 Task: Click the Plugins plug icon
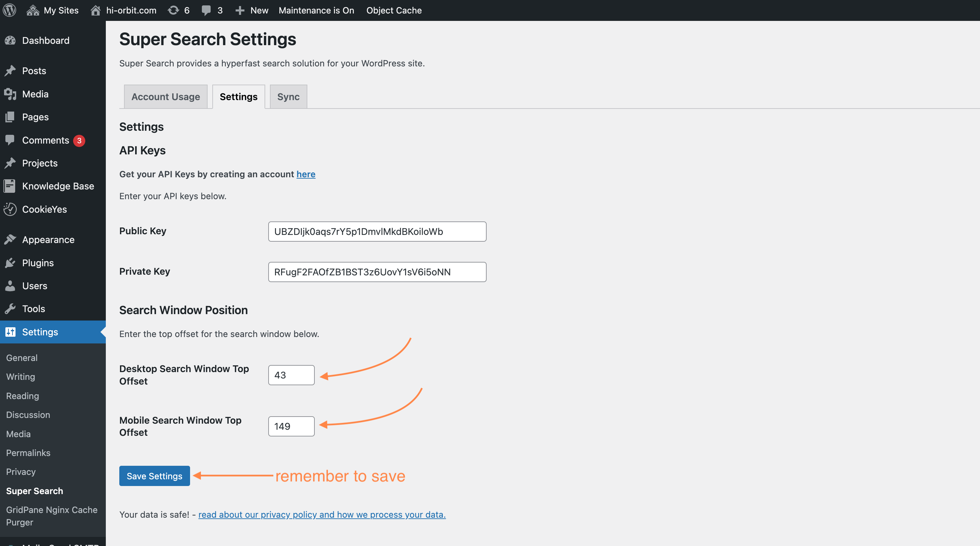click(10, 263)
